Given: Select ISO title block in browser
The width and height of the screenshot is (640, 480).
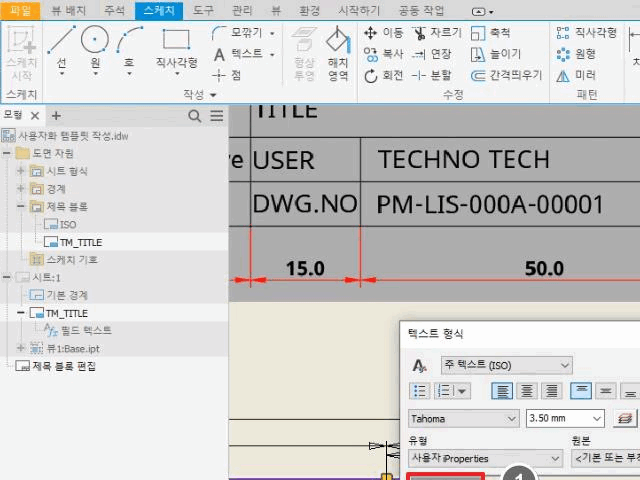Looking at the screenshot, I should (60, 224).
